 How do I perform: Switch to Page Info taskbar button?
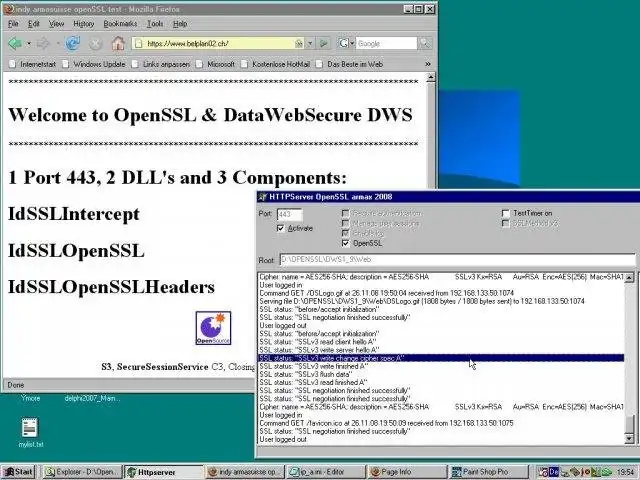pos(407,472)
